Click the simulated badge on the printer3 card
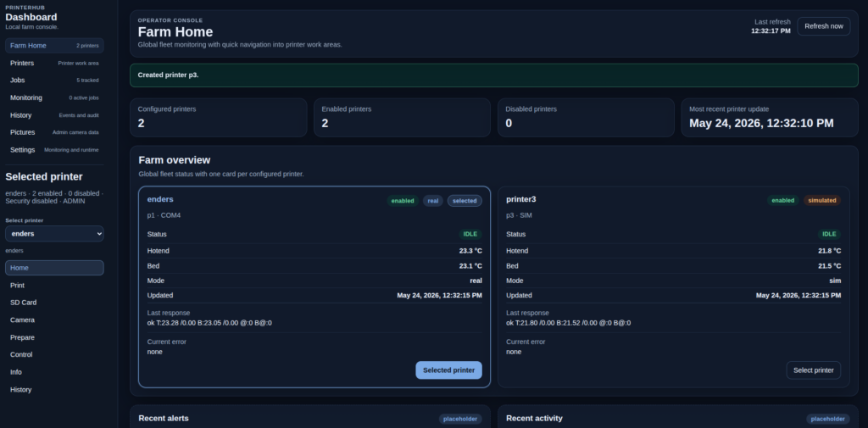This screenshot has width=868, height=428. coord(822,200)
